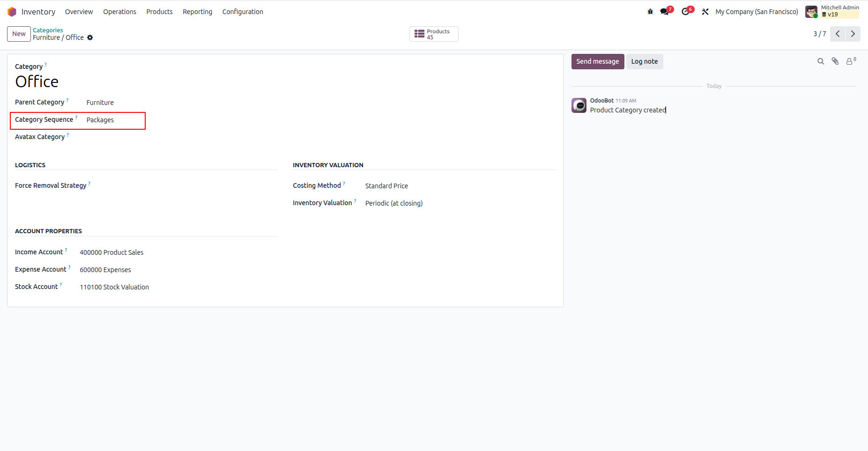Go to next record arrow
Screen dimensions: 868x451
(853, 34)
